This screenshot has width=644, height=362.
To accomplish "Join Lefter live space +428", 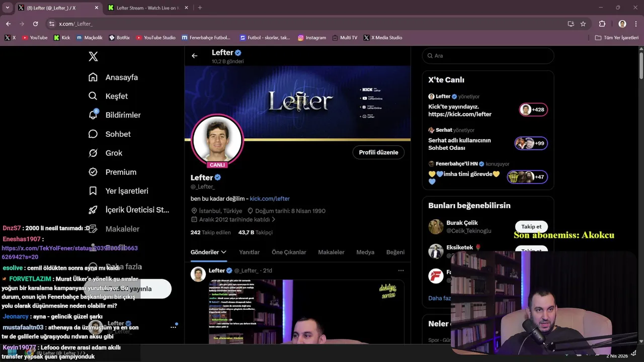I will (533, 110).
